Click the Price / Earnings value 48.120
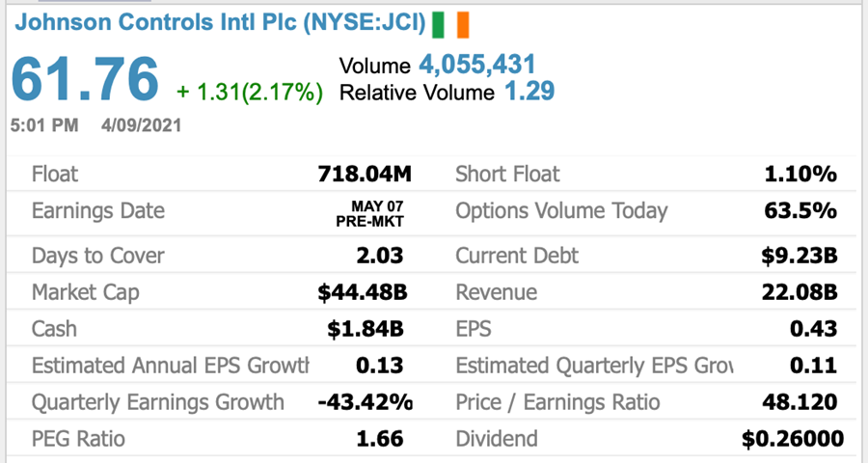 [x=800, y=402]
